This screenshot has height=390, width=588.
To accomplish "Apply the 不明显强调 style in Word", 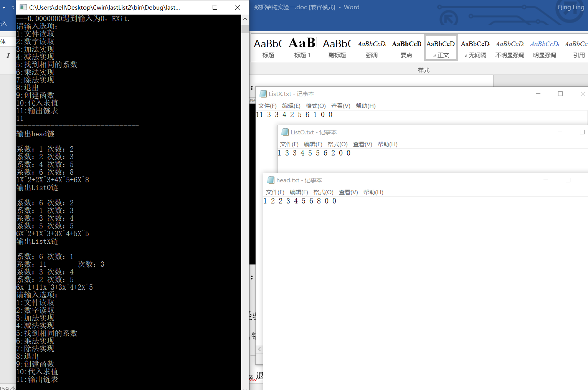I will click(x=510, y=48).
